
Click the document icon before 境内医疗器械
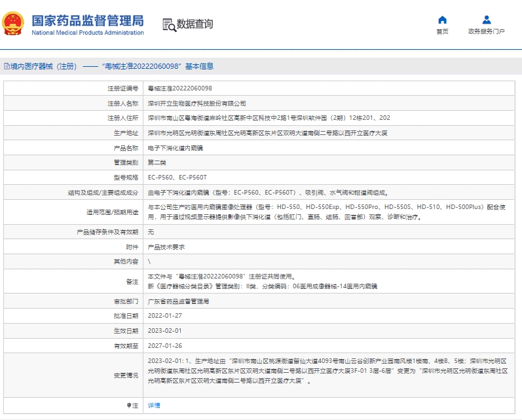[7, 66]
